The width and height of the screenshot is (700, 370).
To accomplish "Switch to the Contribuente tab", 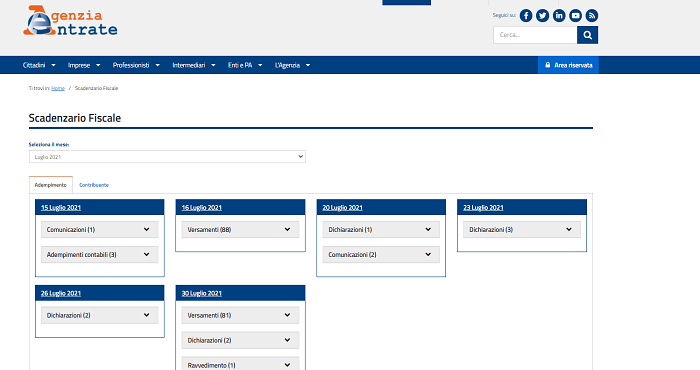I will tap(94, 185).
